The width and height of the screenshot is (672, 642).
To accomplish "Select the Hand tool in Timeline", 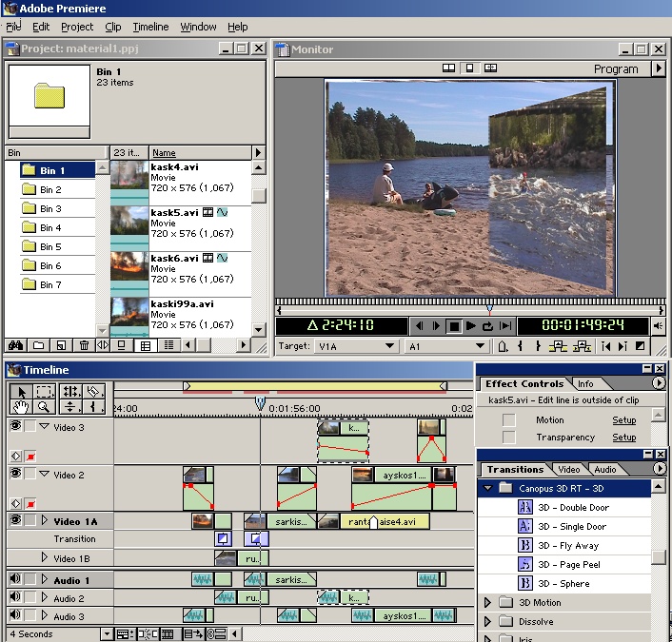I will pyautogui.click(x=22, y=406).
